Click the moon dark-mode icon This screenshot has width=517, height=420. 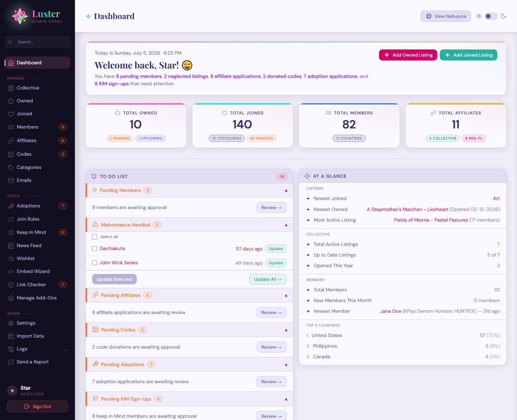(503, 16)
